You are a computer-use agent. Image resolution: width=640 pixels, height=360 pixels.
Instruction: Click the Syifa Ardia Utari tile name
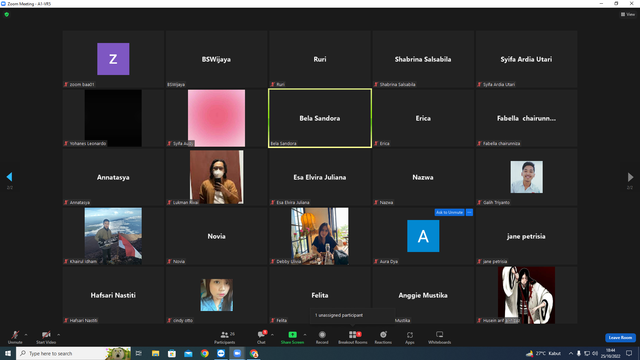pos(526,59)
